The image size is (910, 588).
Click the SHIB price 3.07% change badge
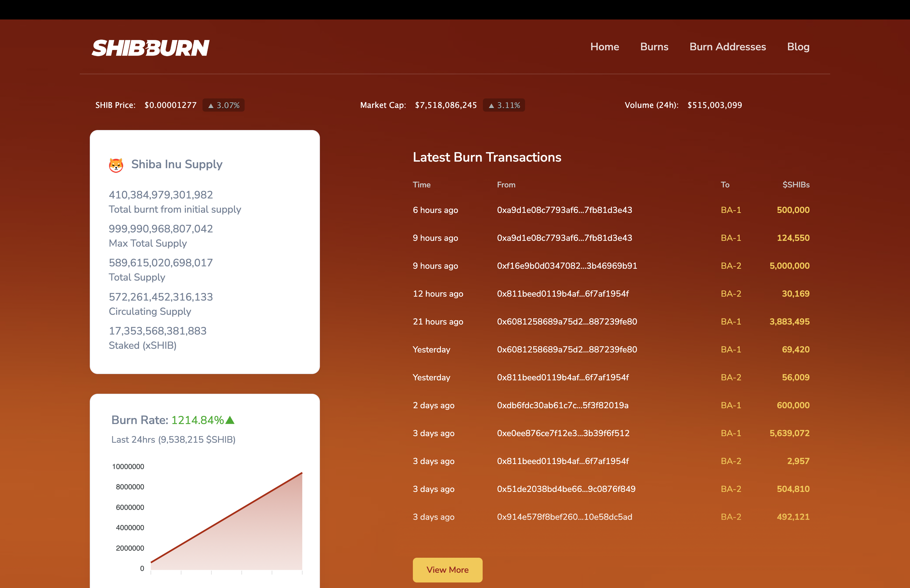pyautogui.click(x=224, y=105)
